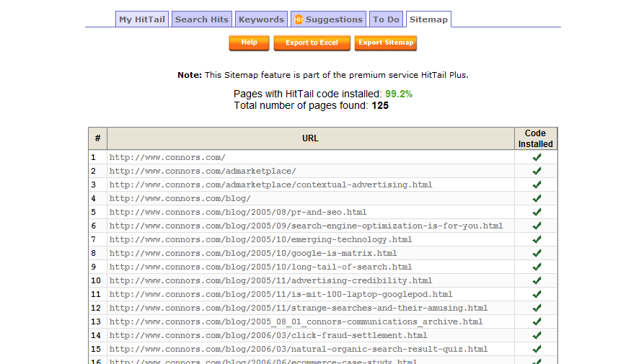644x364 pixels.
Task: Click the is-mit-100-laptop-googlepod.html URL
Action: point(281,294)
